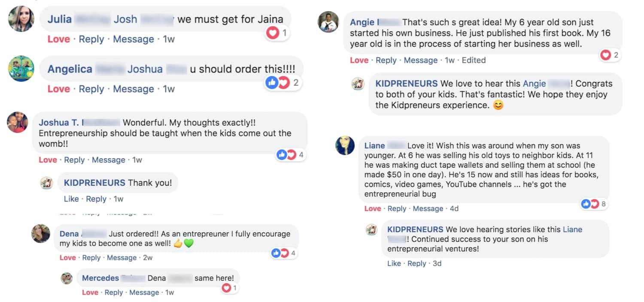Reply to Liane's comment

click(397, 208)
